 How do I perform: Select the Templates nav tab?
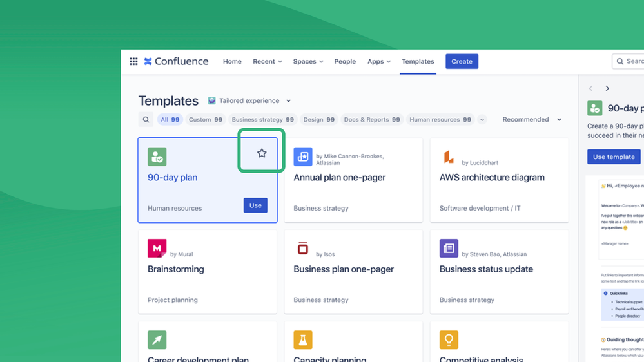pos(418,62)
